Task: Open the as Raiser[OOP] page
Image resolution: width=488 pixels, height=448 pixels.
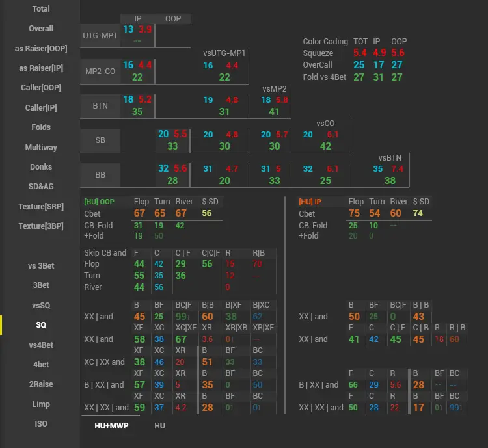Action: pyautogui.click(x=41, y=49)
